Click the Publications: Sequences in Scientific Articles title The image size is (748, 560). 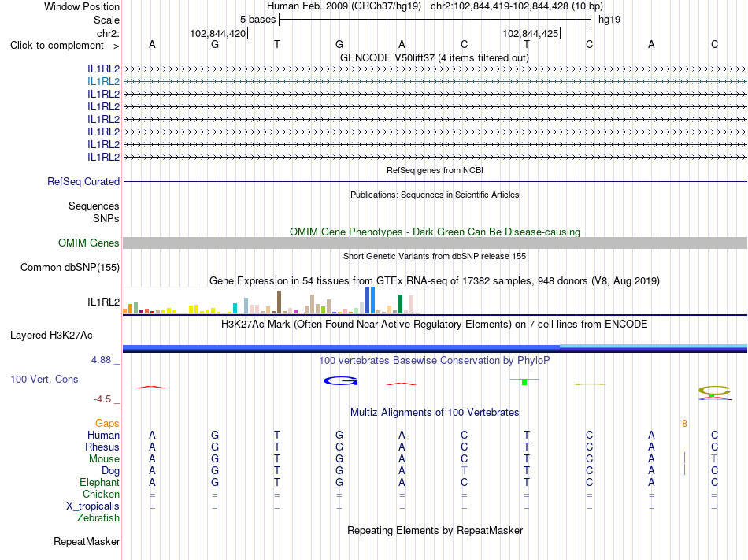point(435,195)
